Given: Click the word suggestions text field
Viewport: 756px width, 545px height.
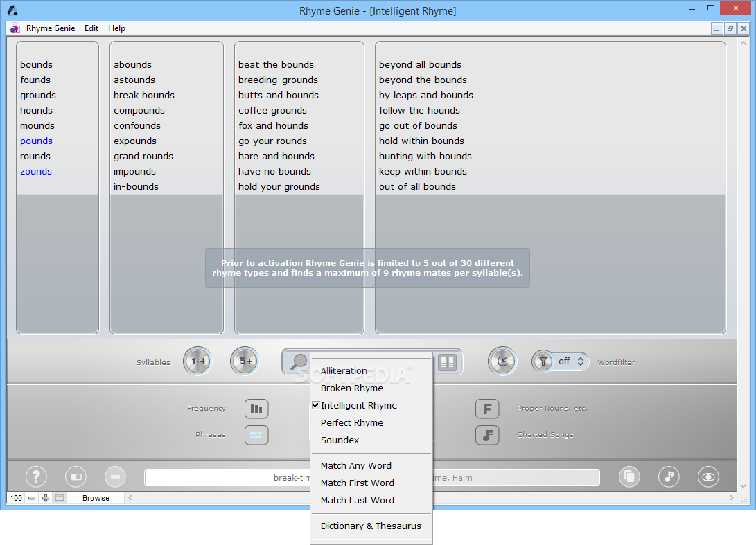Looking at the screenshot, I should (371, 478).
